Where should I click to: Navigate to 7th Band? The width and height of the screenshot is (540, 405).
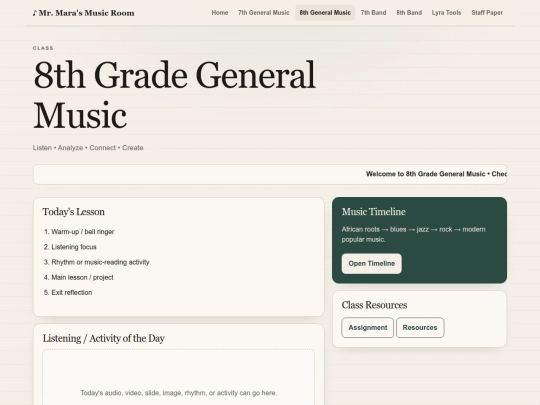point(373,13)
